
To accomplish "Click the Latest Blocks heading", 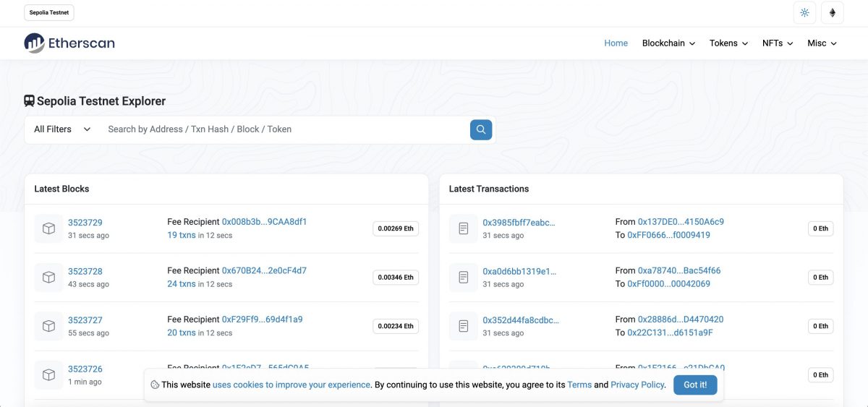I will pyautogui.click(x=61, y=189).
